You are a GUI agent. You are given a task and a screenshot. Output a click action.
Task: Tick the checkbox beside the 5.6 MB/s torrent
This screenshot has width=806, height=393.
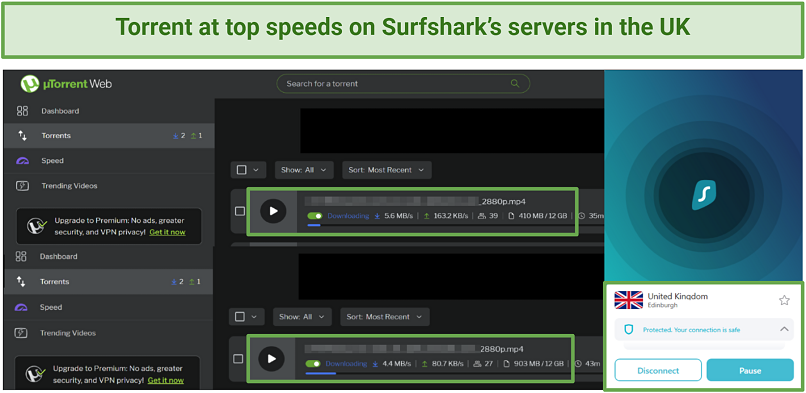pyautogui.click(x=240, y=211)
